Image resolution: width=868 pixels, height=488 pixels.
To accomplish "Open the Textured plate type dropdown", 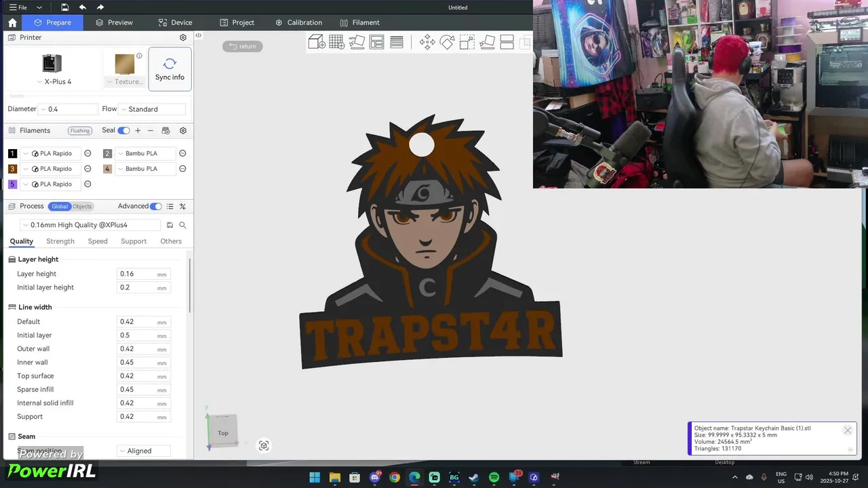I will point(125,81).
